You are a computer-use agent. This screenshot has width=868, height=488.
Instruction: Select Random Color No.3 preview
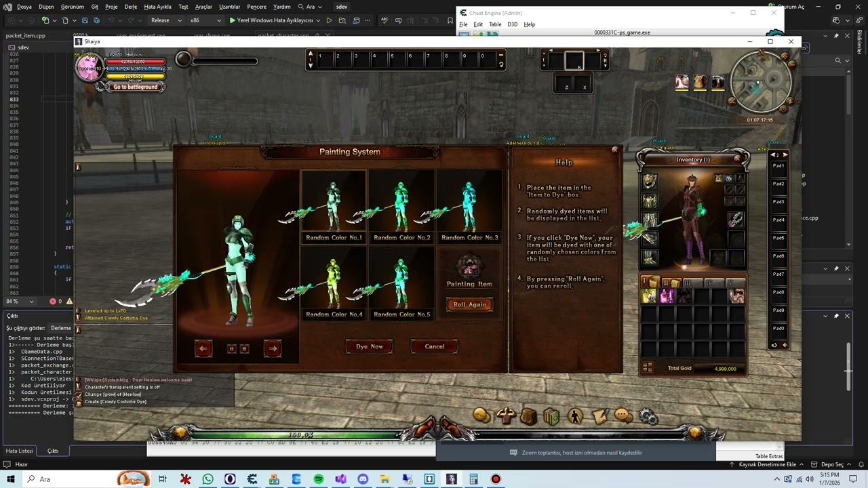coord(469,206)
